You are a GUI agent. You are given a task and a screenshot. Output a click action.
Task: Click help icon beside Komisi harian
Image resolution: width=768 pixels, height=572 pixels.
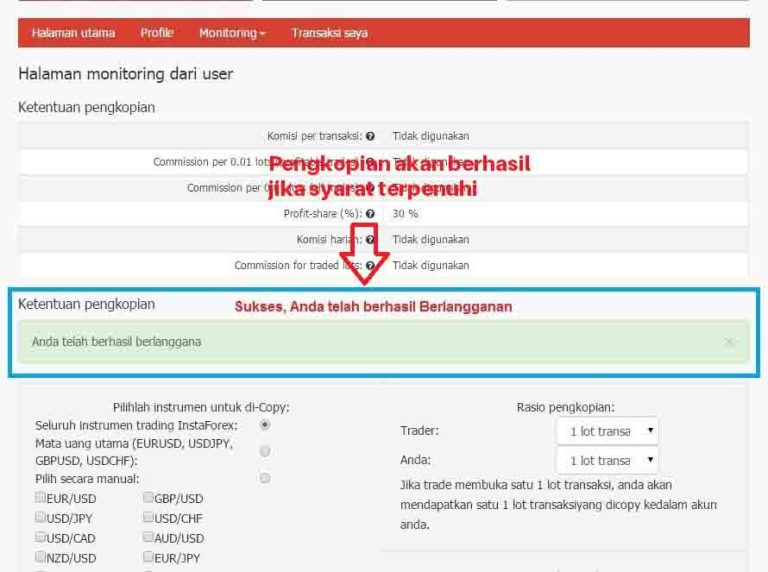click(x=370, y=239)
